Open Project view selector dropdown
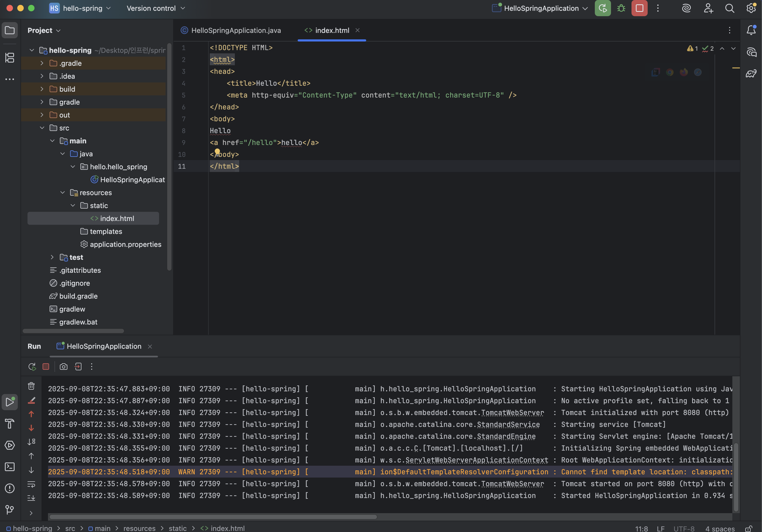Screen dimensions: 762x532 point(44,30)
